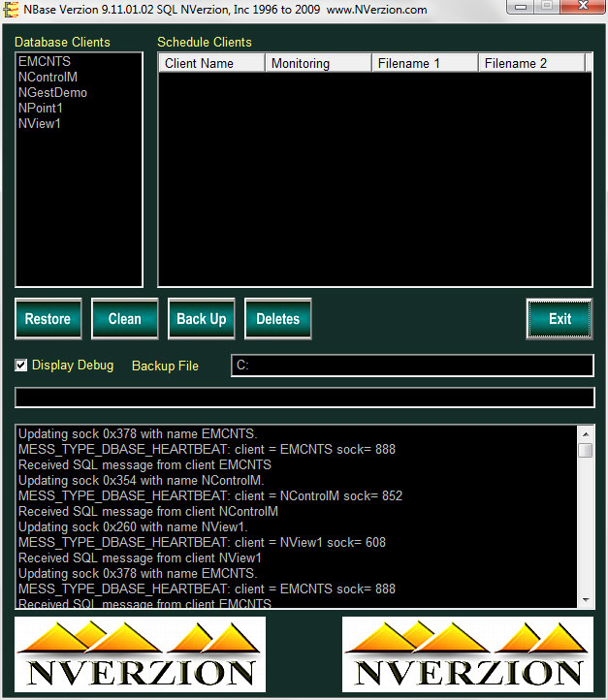Image resolution: width=608 pixels, height=700 pixels.
Task: Select EMCNTS in Database Clients list
Action: coord(45,61)
